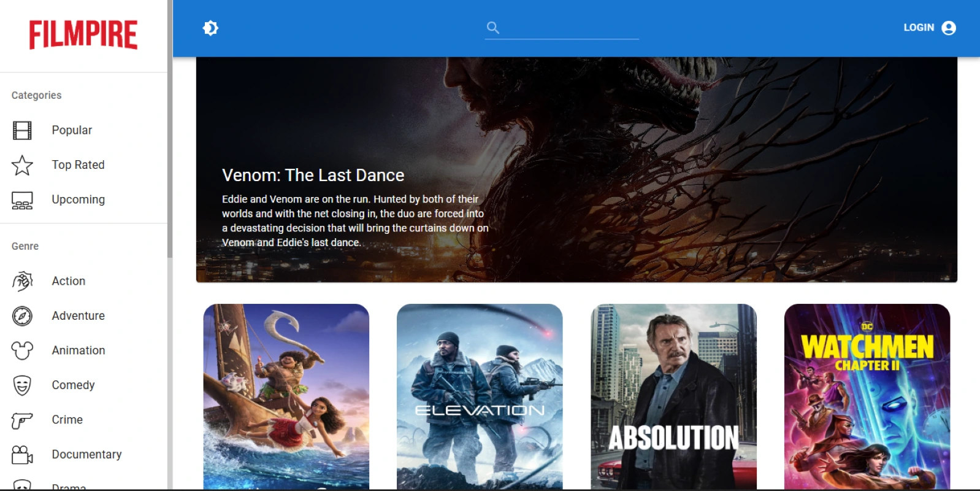Click the Action genre icon
Image resolution: width=980 pixels, height=491 pixels.
click(x=22, y=281)
